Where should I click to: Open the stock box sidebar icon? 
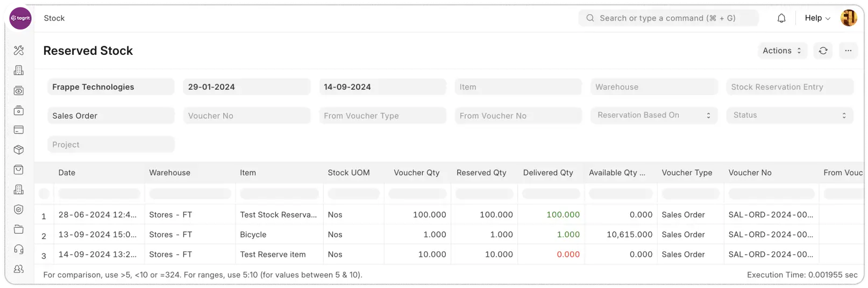(x=19, y=150)
